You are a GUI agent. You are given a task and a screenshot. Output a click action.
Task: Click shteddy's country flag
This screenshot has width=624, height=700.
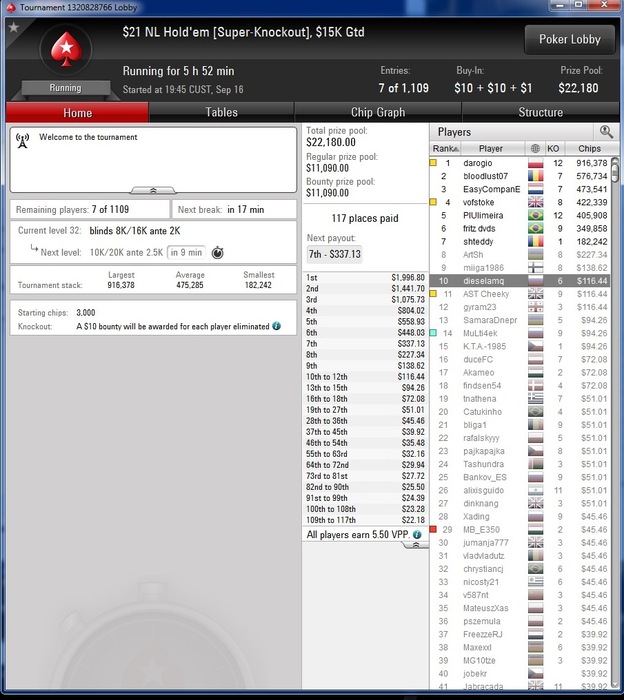point(535,242)
